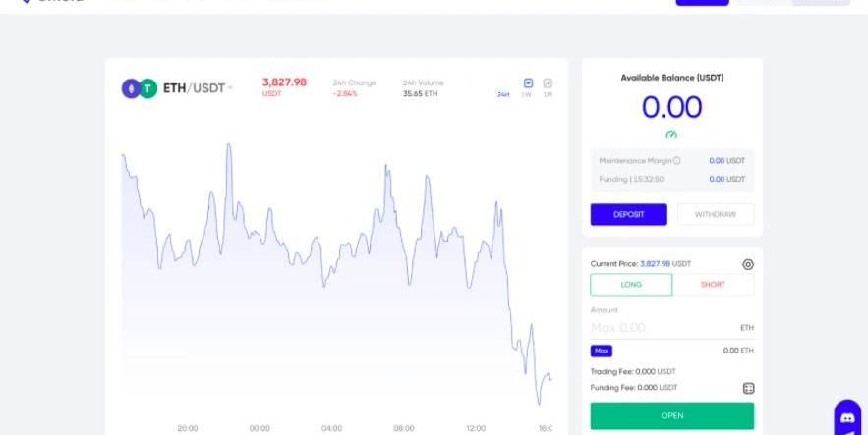868x435 pixels.
Task: Click the DEPOSIT button
Action: point(629,214)
